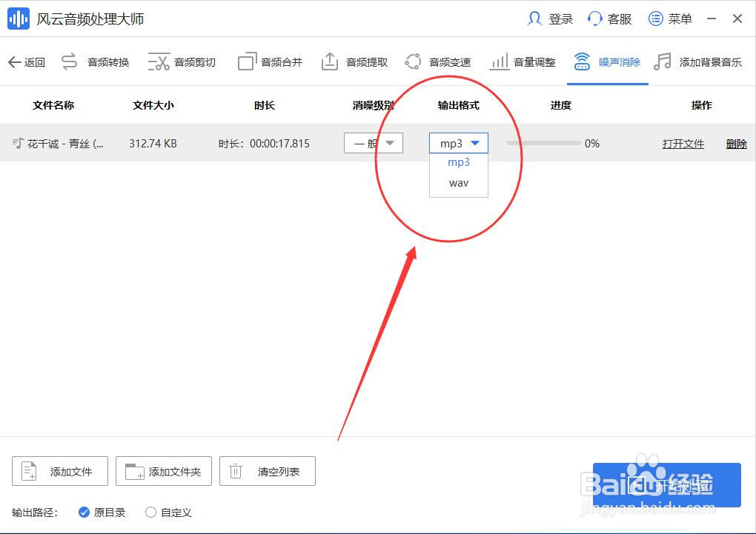Click the 返回 back item
The image size is (756, 534).
27,62
